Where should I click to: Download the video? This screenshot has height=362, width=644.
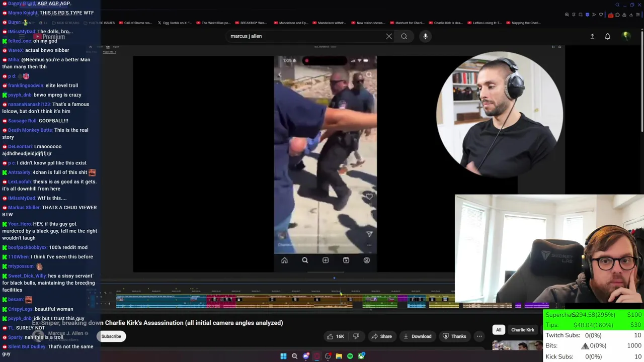pos(417,336)
